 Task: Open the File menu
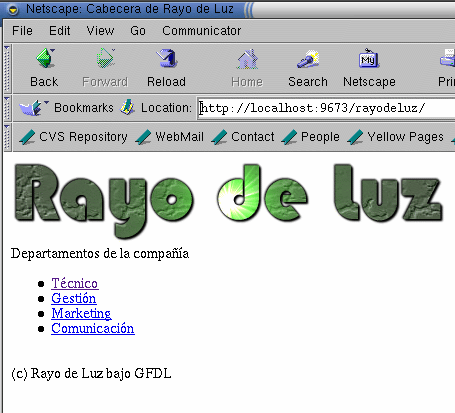pyautogui.click(x=22, y=31)
